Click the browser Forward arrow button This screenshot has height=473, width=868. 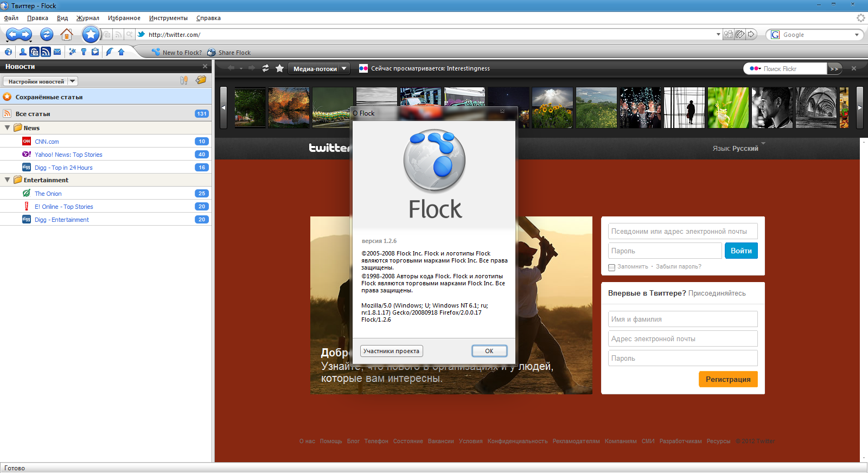tap(25, 35)
